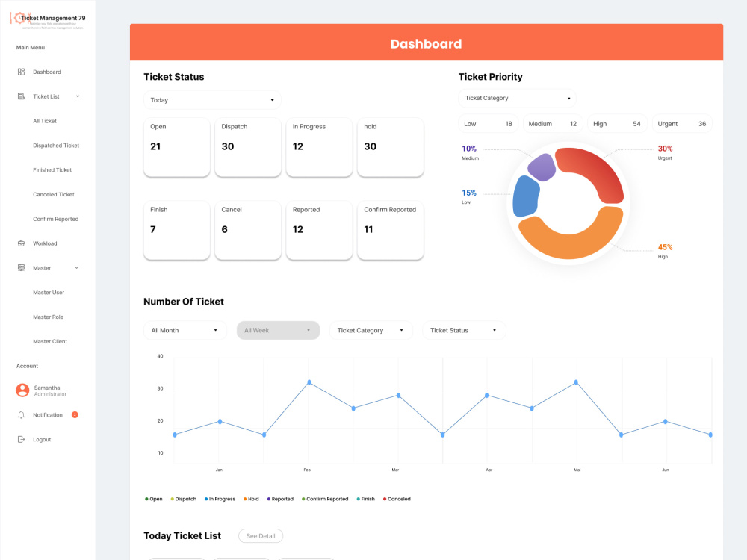The image size is (747, 560).
Task: Click the blue Low donut segment
Action: (x=525, y=196)
